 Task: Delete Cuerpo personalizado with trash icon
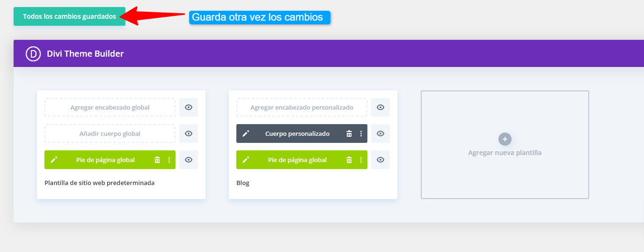(349, 133)
